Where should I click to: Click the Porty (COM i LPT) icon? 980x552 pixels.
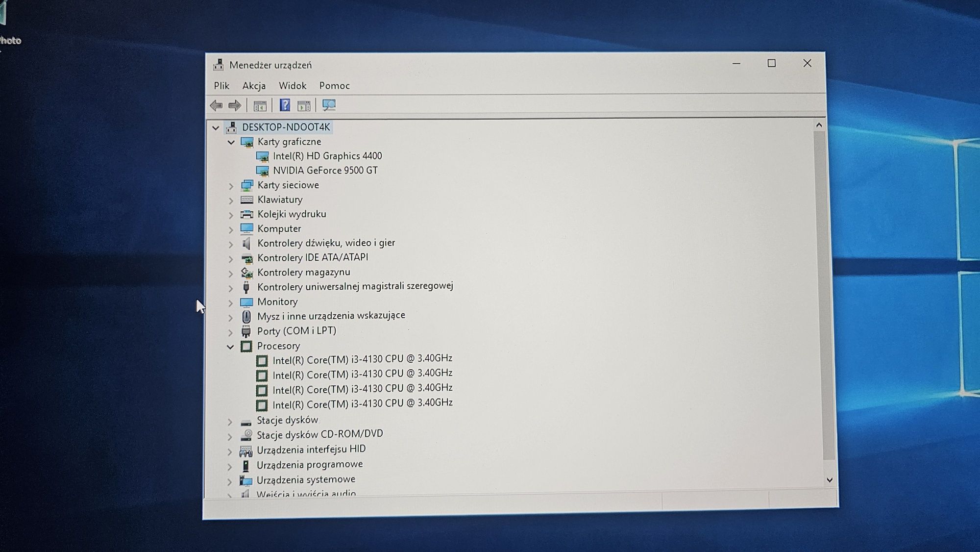tap(246, 331)
